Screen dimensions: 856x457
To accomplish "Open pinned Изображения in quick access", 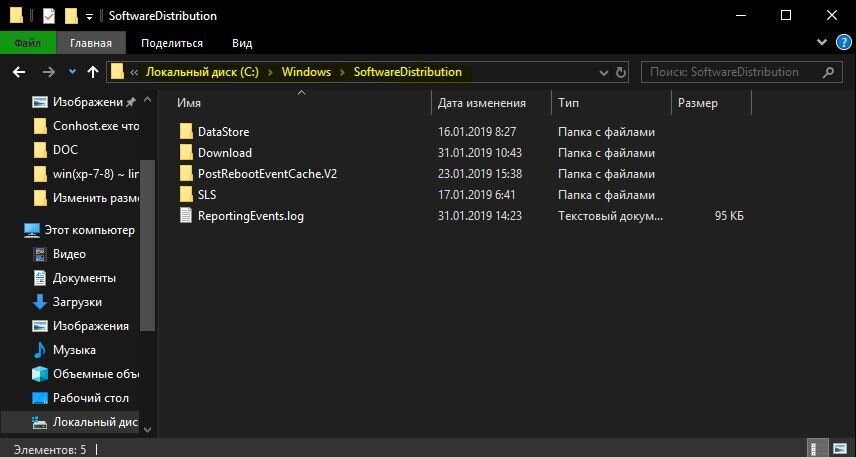I will click(x=85, y=102).
